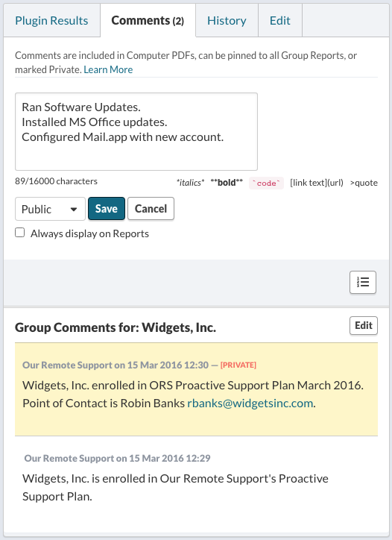Viewport: 392px width, 540px height.
Task: Click inside the comment text area
Action: click(x=136, y=131)
